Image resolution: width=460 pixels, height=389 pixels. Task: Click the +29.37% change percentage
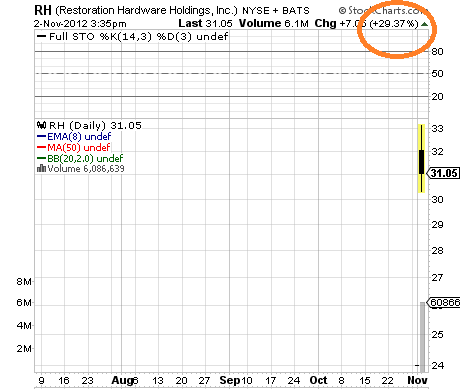(x=394, y=24)
